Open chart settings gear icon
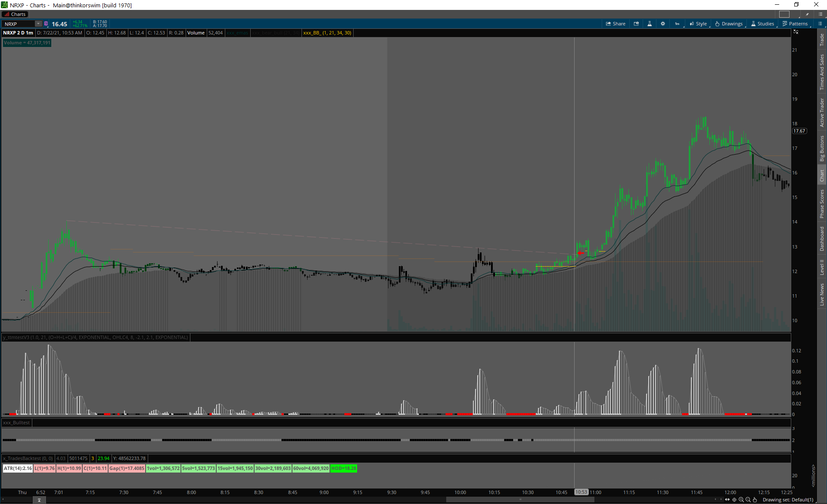827x504 pixels. 663,24
